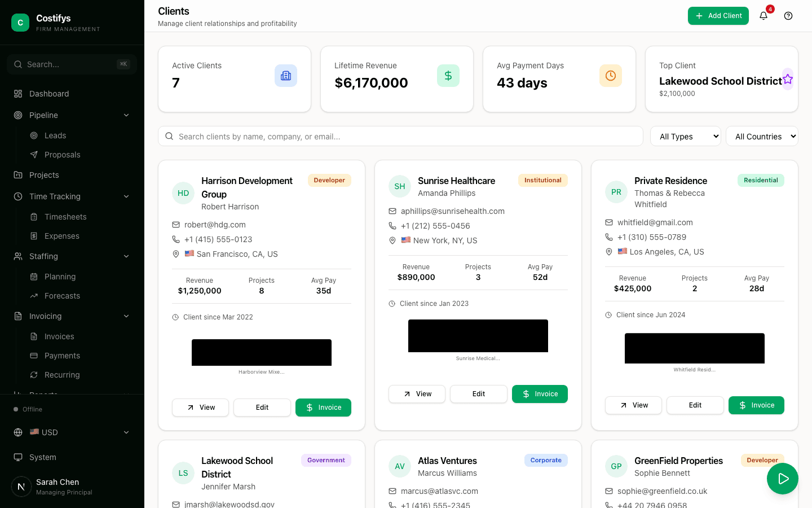The image size is (812, 508).
Task: Click the dollar icon on Lifetime Revenue card
Action: pyautogui.click(x=448, y=75)
